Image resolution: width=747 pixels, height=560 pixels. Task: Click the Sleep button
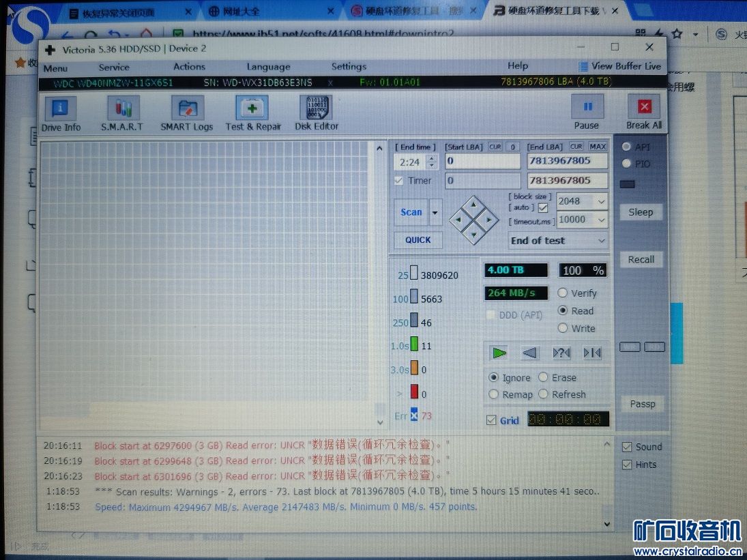[641, 212]
